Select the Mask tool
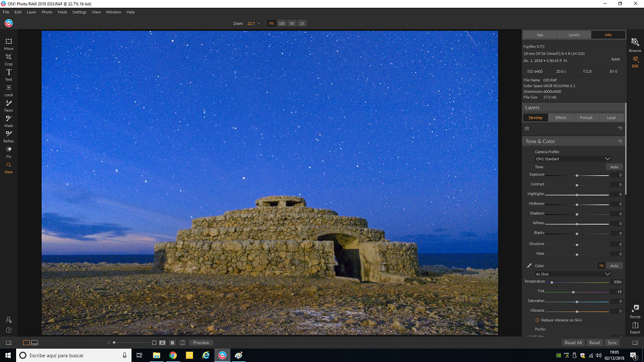The height and width of the screenshot is (362, 644). [8, 121]
